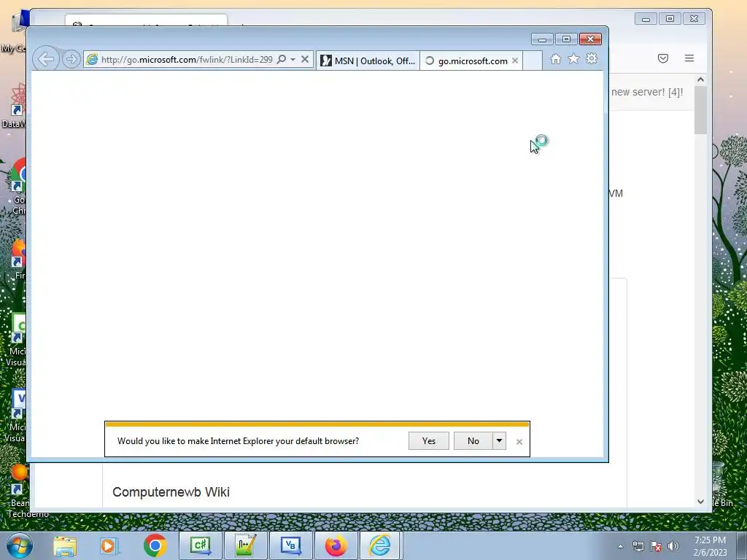The width and height of the screenshot is (747, 560).
Task: Click the search magnifier in IE address bar
Action: click(x=282, y=60)
